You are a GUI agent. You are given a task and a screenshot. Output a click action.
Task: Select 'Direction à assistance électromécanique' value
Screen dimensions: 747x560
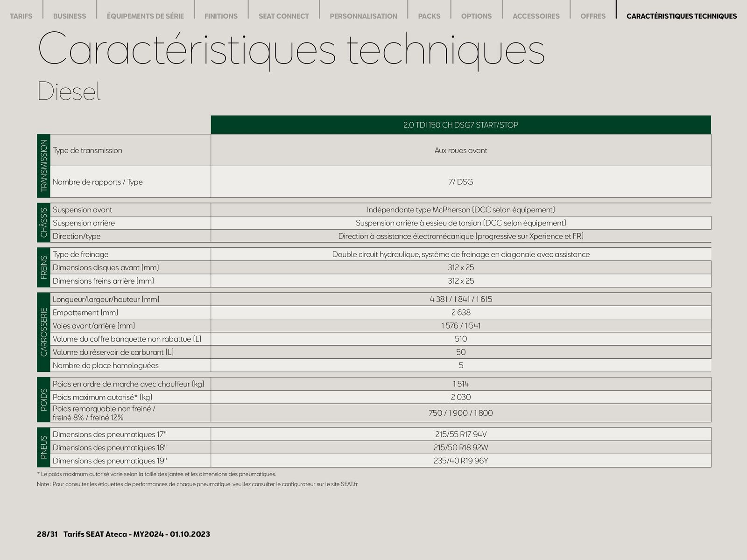[461, 236]
